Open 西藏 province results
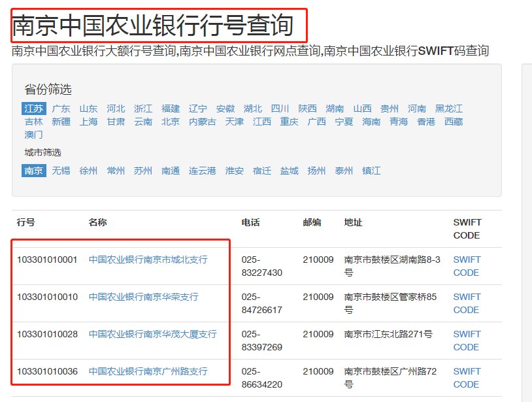Viewport: 532px width, 402px height. (454, 122)
